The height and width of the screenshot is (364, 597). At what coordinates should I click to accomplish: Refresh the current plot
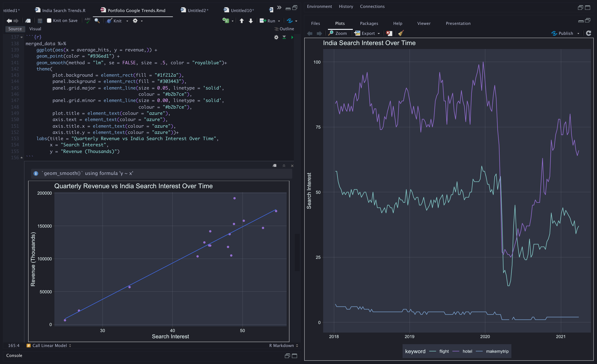589,33
